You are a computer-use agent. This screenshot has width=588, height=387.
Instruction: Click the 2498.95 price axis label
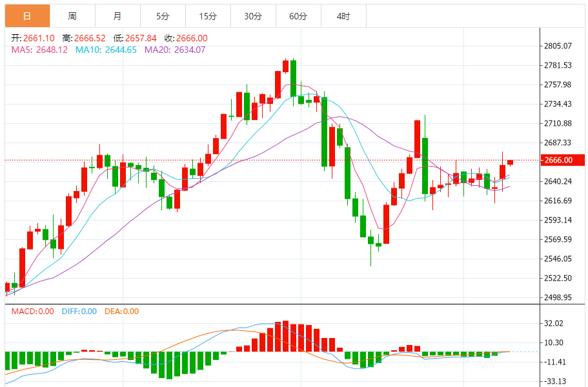pyautogui.click(x=558, y=297)
